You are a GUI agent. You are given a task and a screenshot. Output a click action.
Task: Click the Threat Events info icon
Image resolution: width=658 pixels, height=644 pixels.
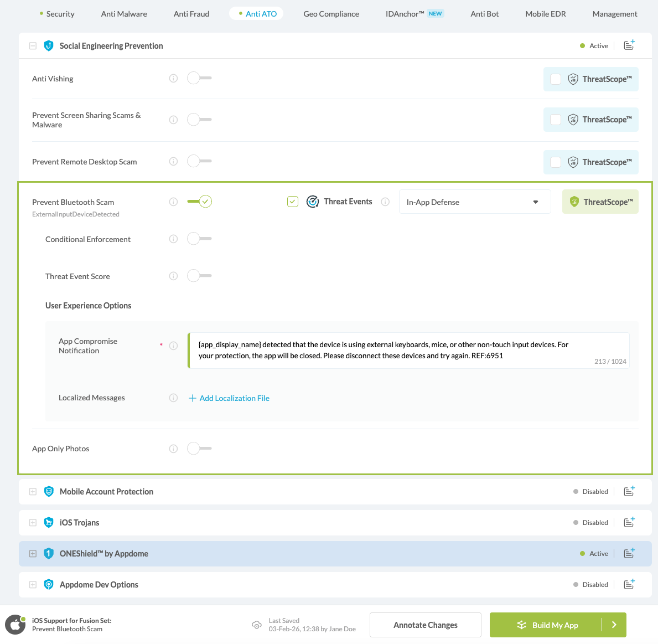pos(386,202)
